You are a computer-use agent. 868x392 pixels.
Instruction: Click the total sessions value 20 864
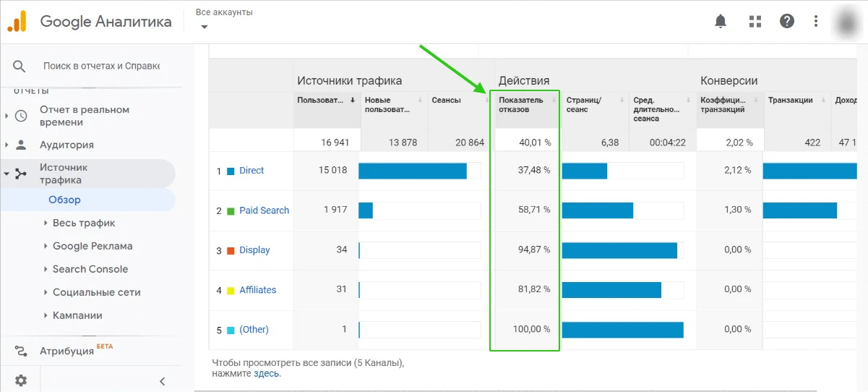[470, 142]
